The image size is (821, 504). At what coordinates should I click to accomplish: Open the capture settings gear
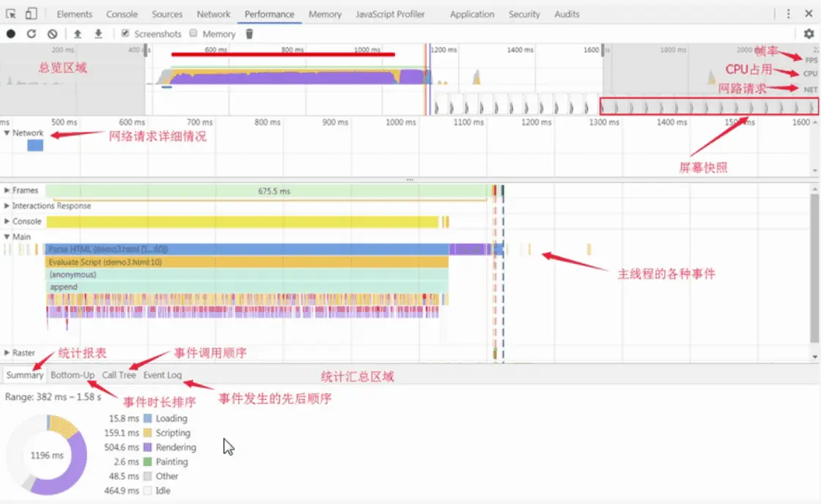point(808,33)
